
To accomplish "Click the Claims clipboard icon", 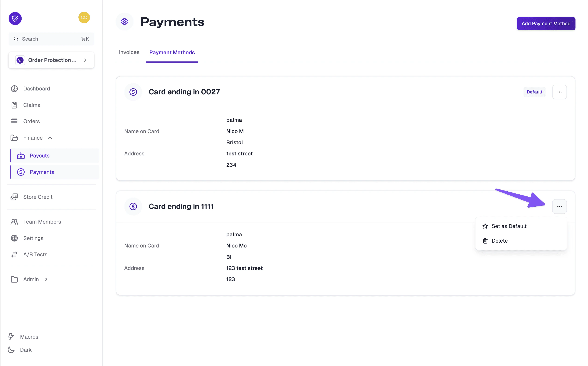I will [15, 105].
